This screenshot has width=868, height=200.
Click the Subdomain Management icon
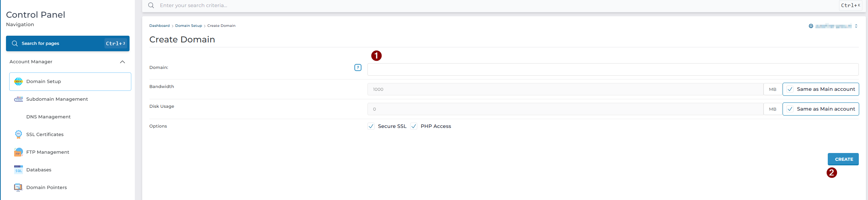pos(18,99)
